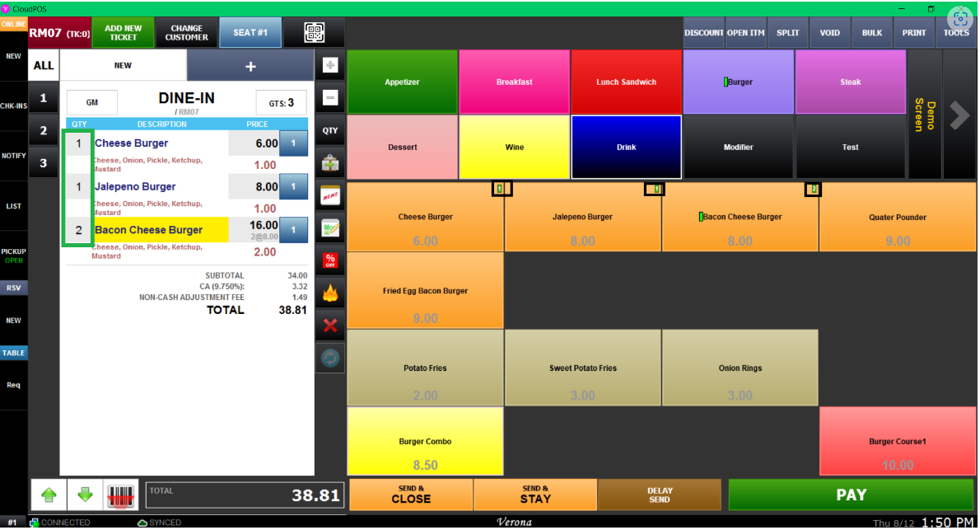Apply the percent off discount icon
This screenshot has width=980, height=530.
pos(330,261)
